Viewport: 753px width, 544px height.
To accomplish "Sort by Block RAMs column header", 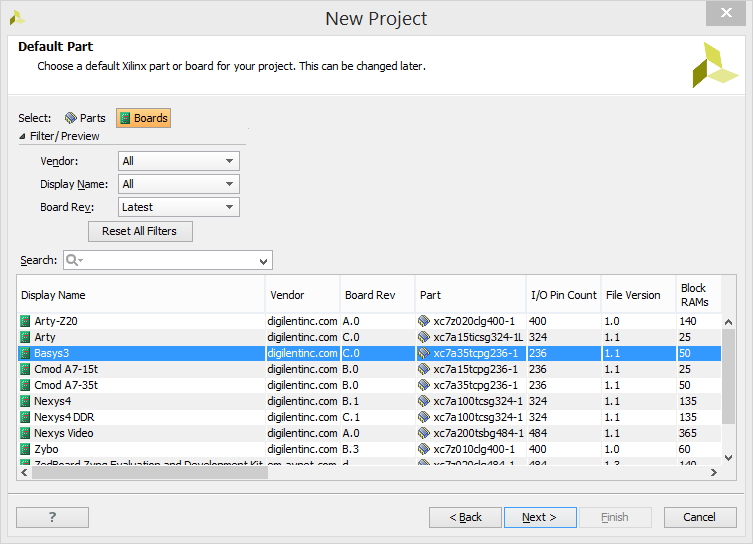I will pyautogui.click(x=698, y=295).
